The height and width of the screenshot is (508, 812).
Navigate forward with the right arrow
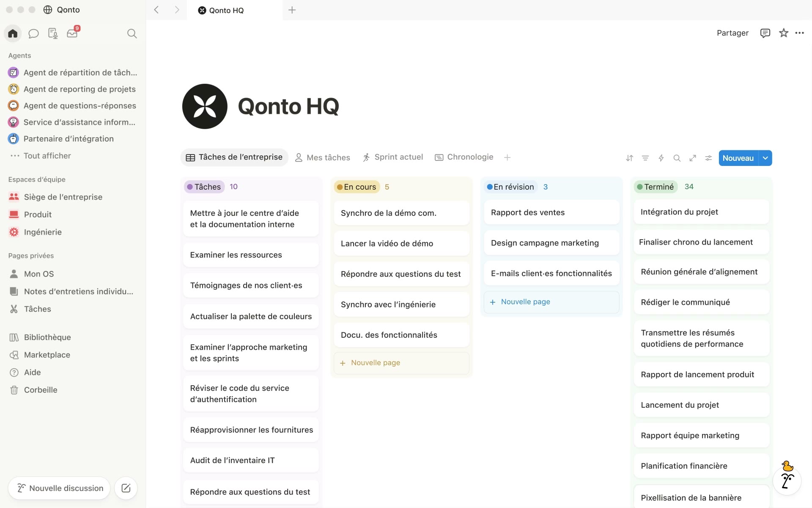(177, 10)
